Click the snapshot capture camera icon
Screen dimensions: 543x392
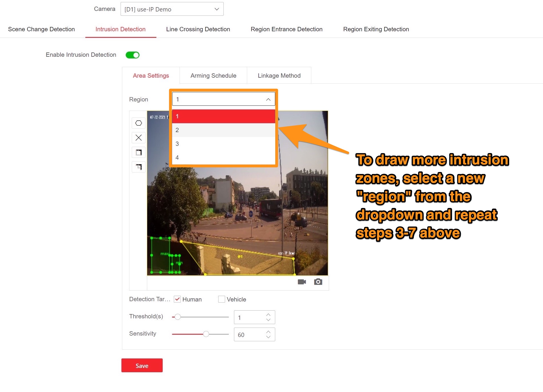coord(318,282)
